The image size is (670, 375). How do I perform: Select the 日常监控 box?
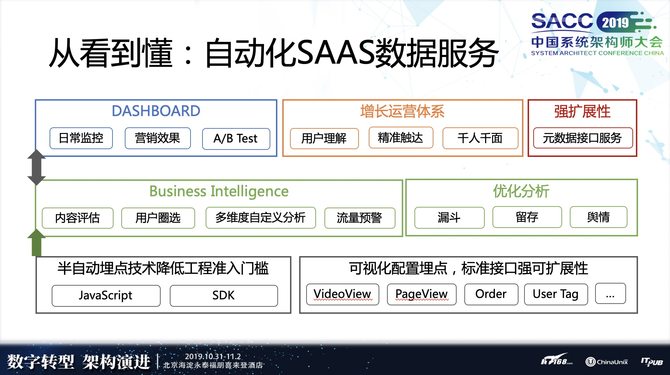tap(81, 138)
